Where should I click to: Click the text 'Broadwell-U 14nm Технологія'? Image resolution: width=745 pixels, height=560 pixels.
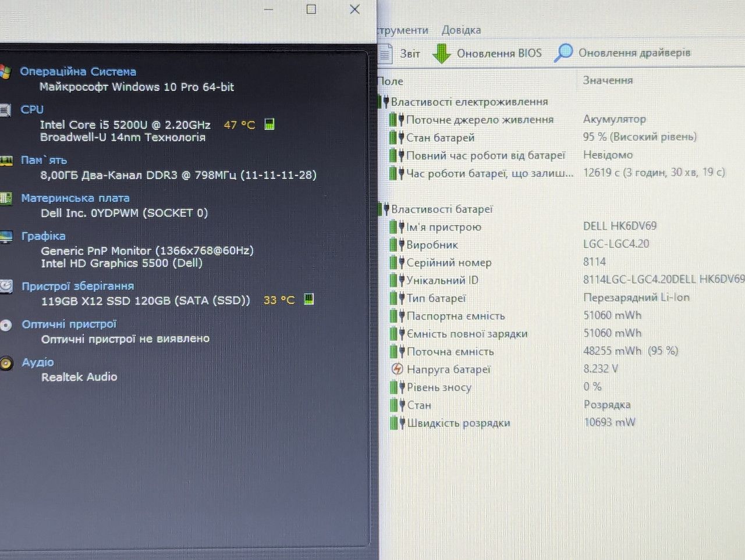pyautogui.click(x=123, y=138)
